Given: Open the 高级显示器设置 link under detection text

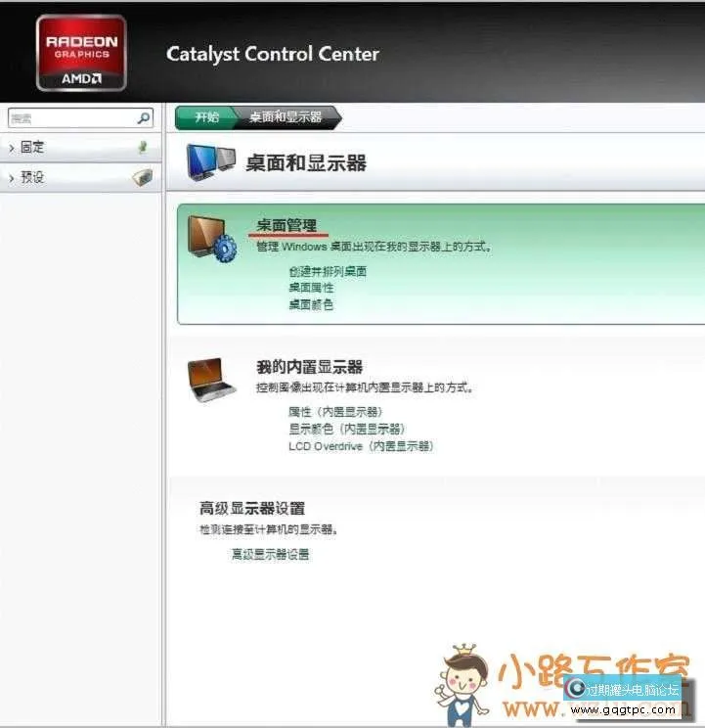Looking at the screenshot, I should point(270,554).
